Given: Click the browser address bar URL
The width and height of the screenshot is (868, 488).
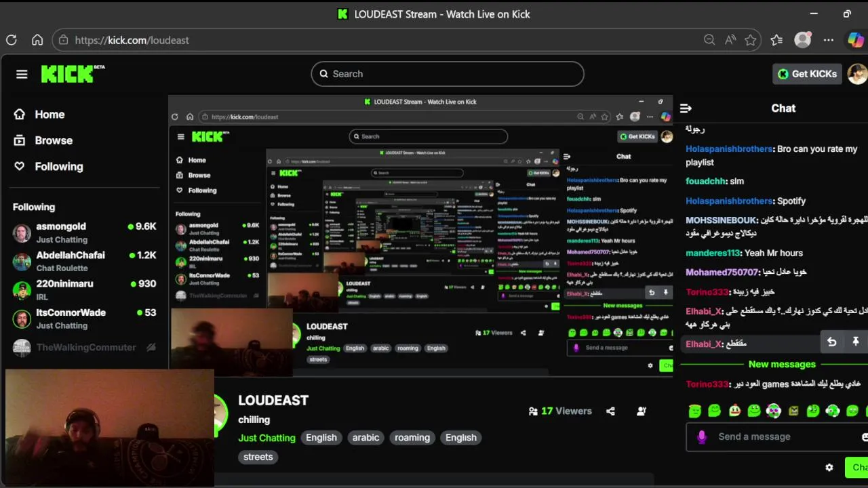Looking at the screenshot, I should [x=132, y=40].
